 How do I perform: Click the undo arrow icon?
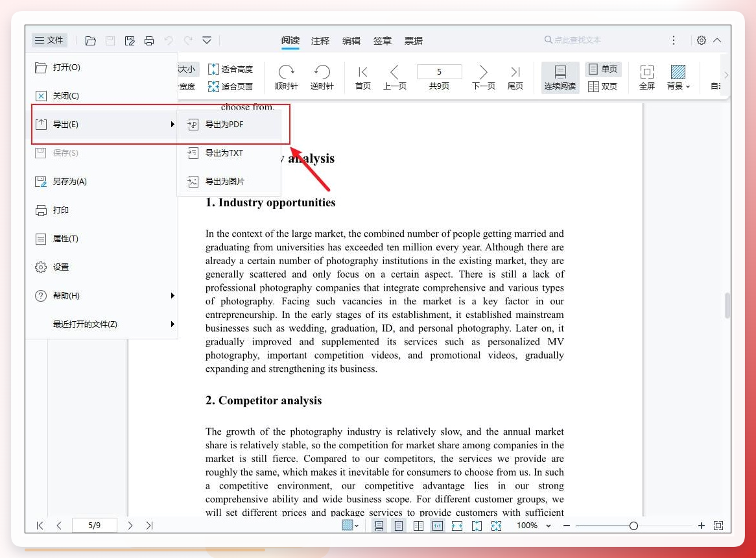169,40
